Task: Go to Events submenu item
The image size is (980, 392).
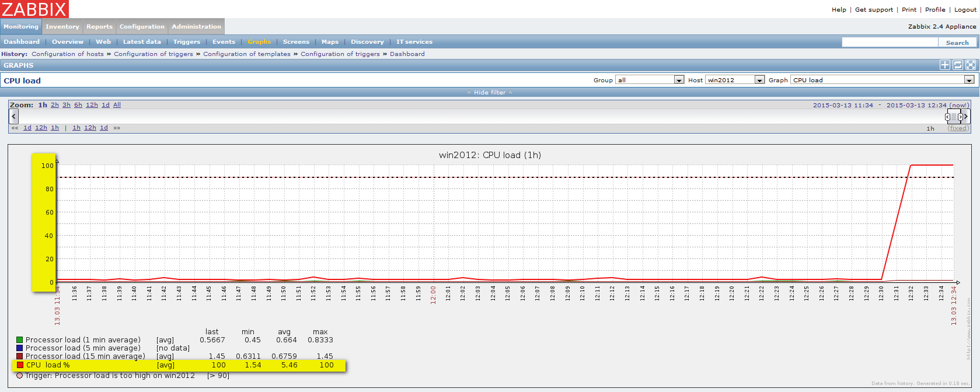Action: 224,42
